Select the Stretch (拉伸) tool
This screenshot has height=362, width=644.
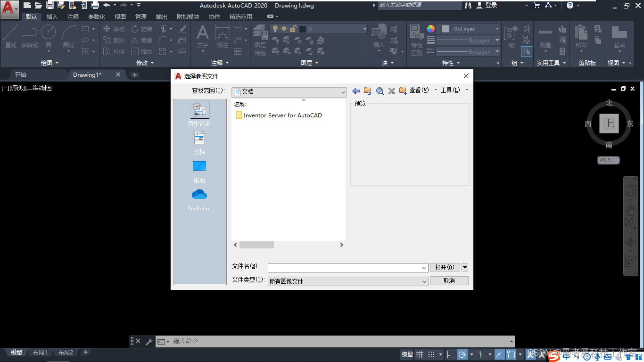coord(114,51)
